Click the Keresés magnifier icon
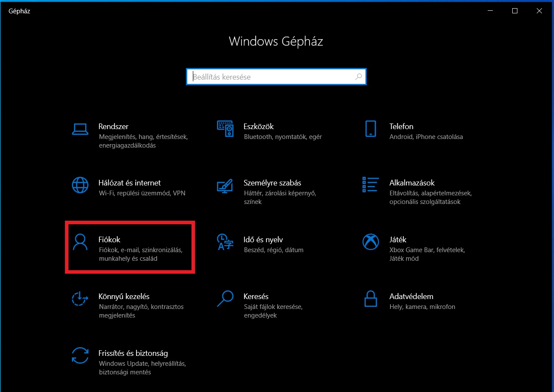Screen dimensions: 554x392 point(225,299)
